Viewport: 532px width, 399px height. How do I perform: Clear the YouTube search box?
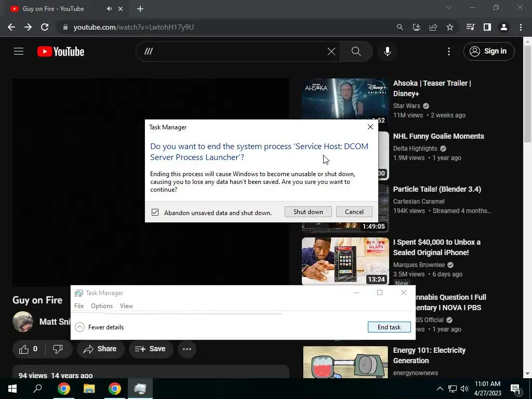point(331,51)
